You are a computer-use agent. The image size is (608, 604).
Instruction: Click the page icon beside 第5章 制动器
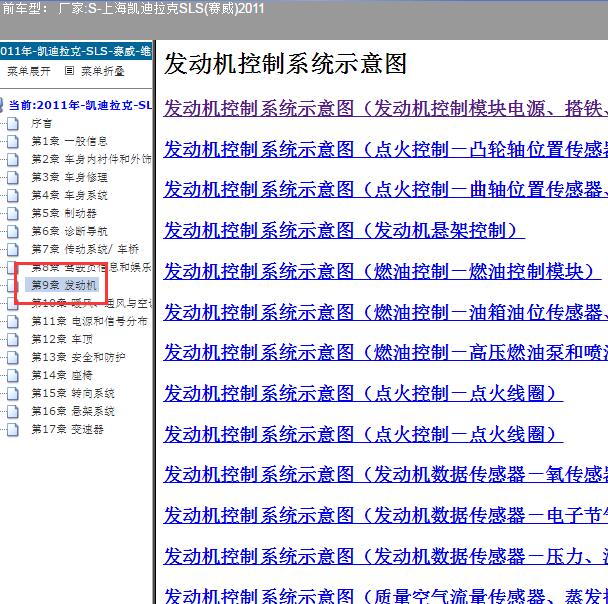(x=13, y=214)
